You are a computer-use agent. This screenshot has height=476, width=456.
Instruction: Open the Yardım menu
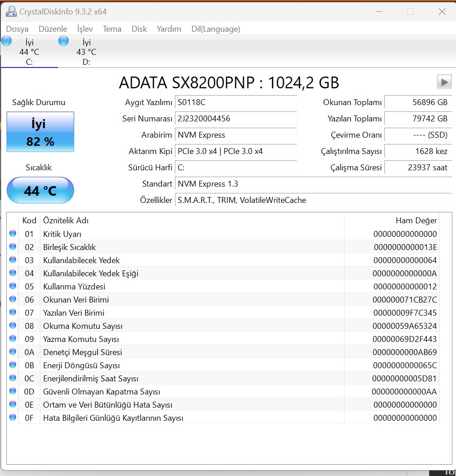click(169, 29)
